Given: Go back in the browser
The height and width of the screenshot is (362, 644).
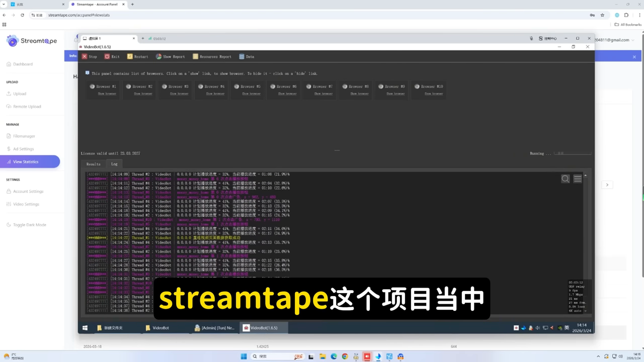Looking at the screenshot, I should tap(5, 15).
